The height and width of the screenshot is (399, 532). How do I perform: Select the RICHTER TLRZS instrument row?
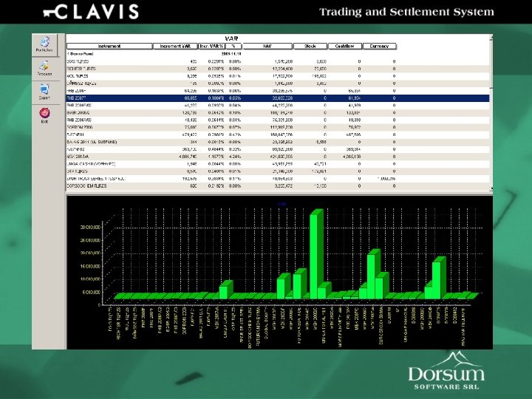click(278, 69)
